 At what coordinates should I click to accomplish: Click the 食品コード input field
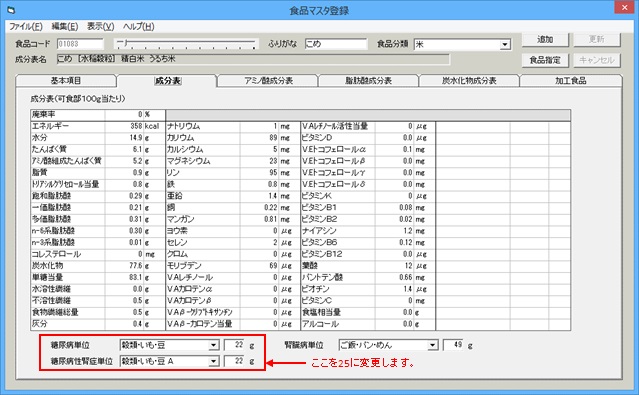point(80,44)
